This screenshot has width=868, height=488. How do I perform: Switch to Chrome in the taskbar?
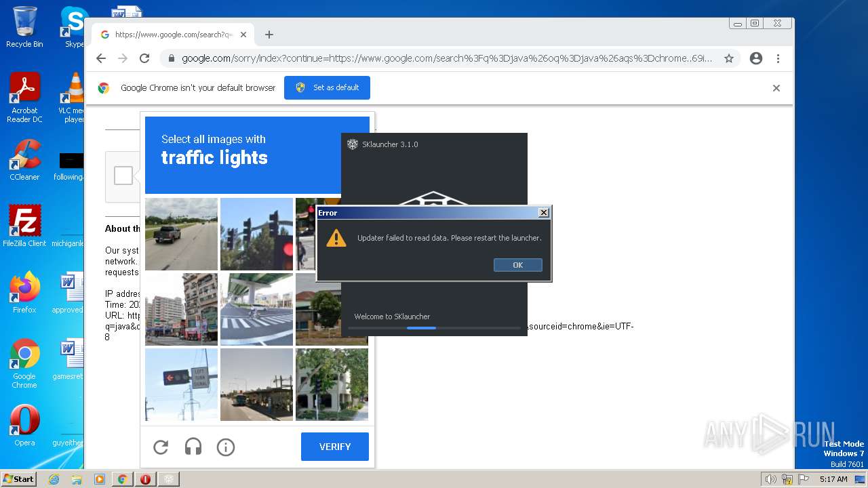pyautogui.click(x=123, y=479)
